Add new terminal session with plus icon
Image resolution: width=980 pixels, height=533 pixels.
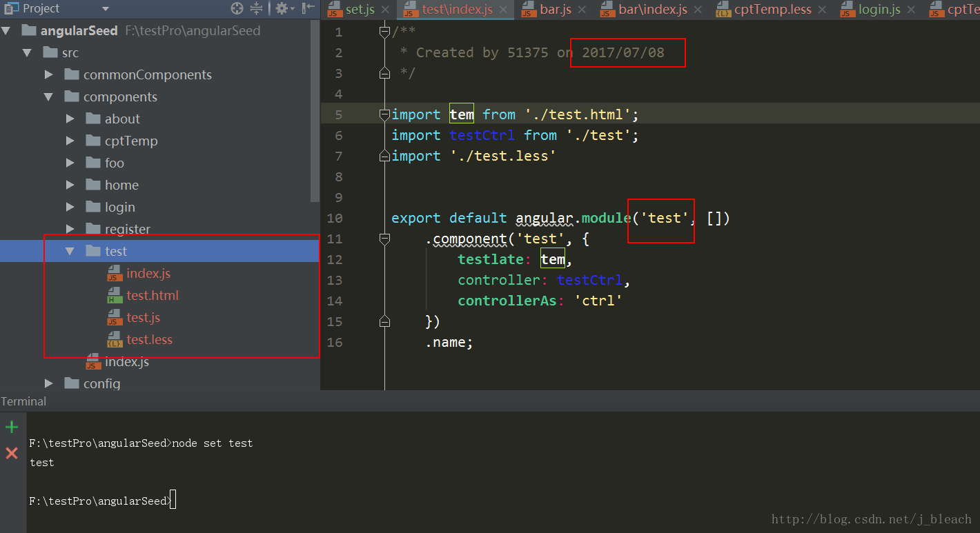point(12,428)
